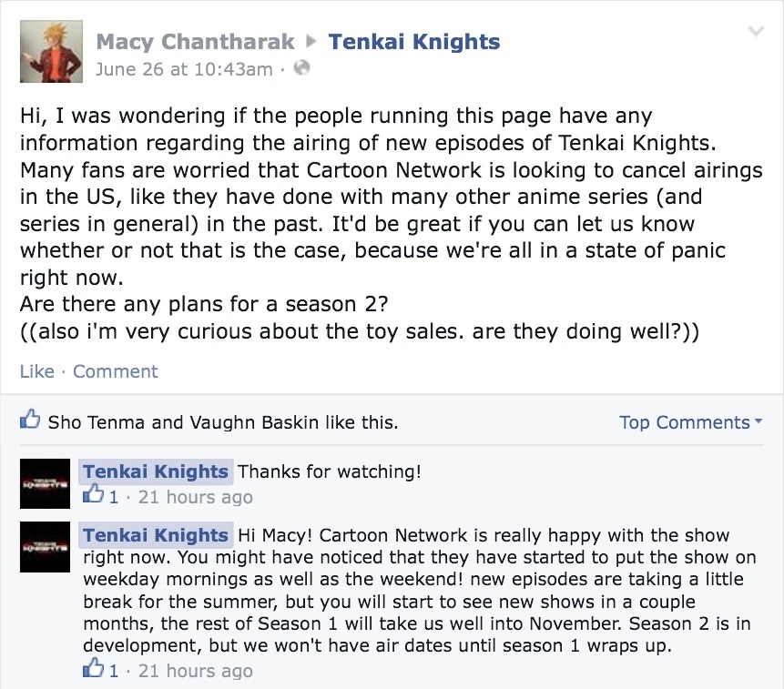
Task: Open the post options chevron menu
Action: (755, 32)
